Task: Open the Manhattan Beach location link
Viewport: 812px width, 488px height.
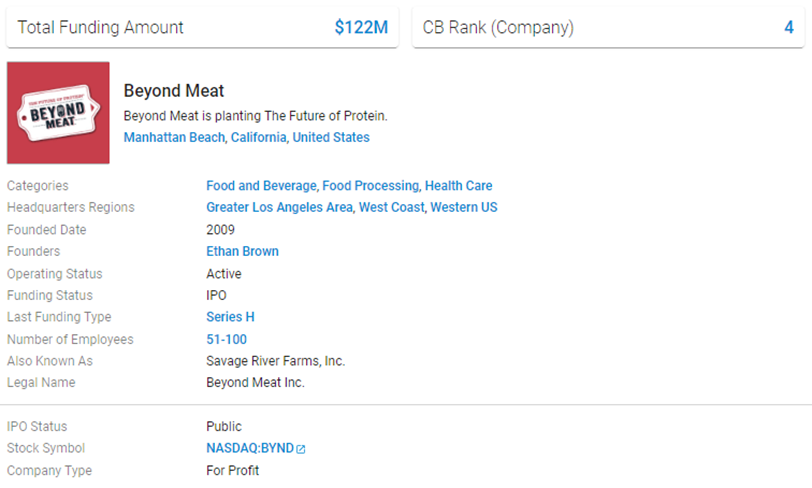Action: [x=174, y=137]
